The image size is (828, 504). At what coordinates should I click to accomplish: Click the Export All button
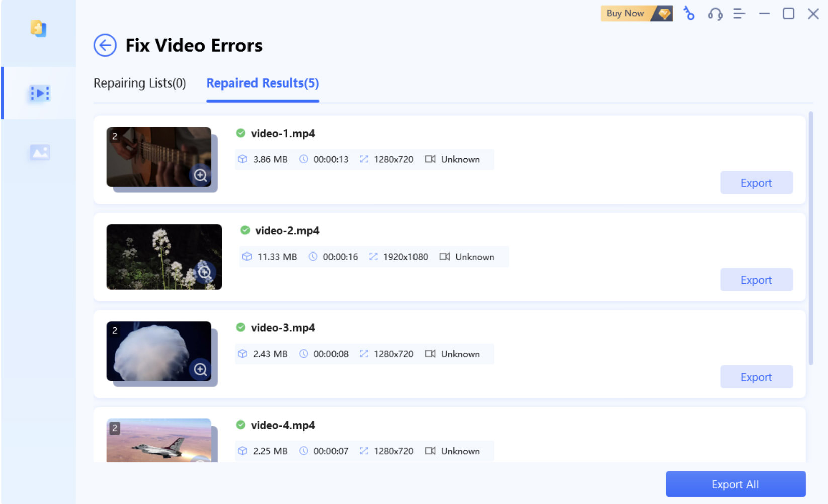(x=735, y=484)
